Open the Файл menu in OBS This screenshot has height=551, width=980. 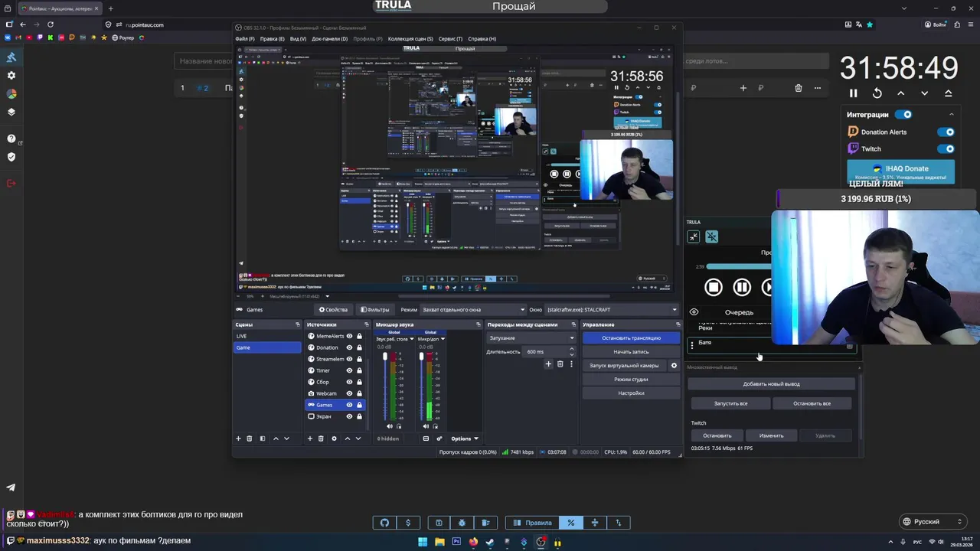245,38
